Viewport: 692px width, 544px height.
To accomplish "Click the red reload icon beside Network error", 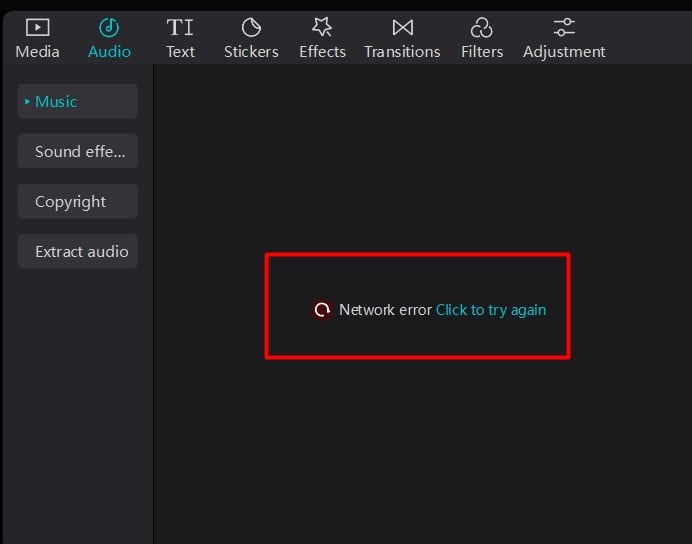I will [322, 310].
